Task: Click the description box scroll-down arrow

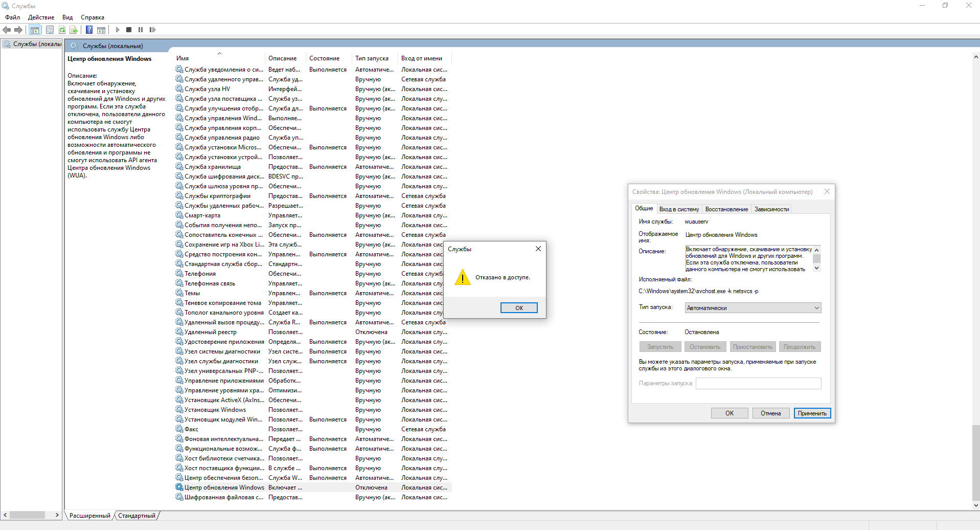Action: tap(816, 268)
